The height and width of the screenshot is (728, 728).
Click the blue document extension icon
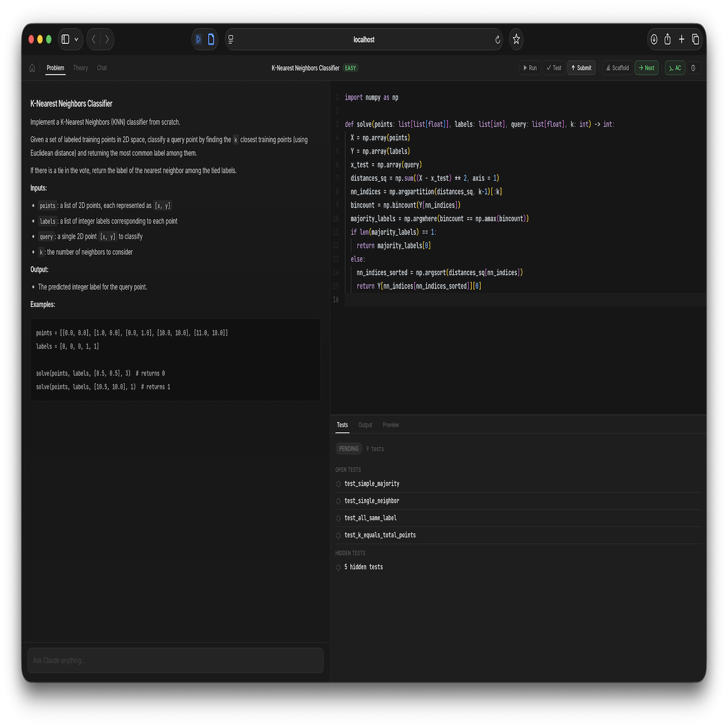211,39
